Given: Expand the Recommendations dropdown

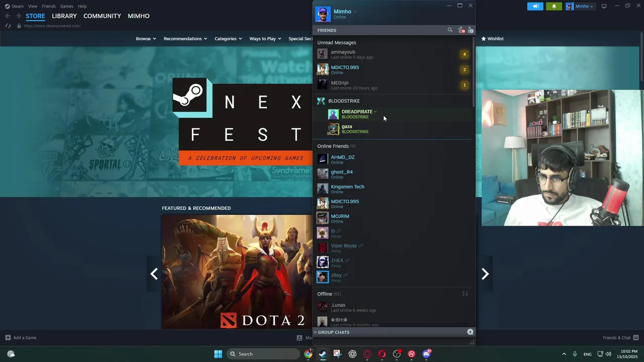Looking at the screenshot, I should (x=185, y=39).
